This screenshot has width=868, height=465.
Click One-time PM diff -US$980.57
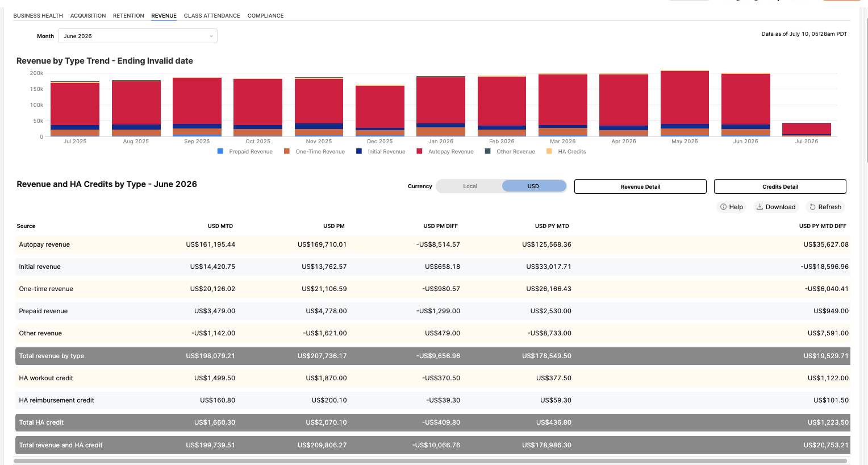pyautogui.click(x=441, y=289)
